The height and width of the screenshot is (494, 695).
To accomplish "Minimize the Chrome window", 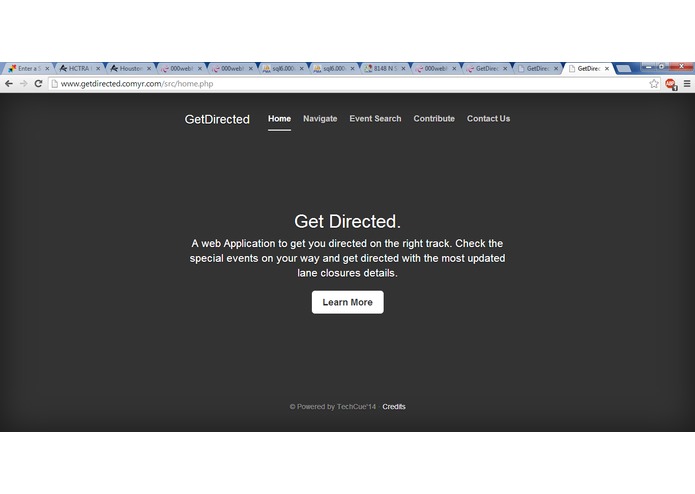I will pyautogui.click(x=648, y=66).
